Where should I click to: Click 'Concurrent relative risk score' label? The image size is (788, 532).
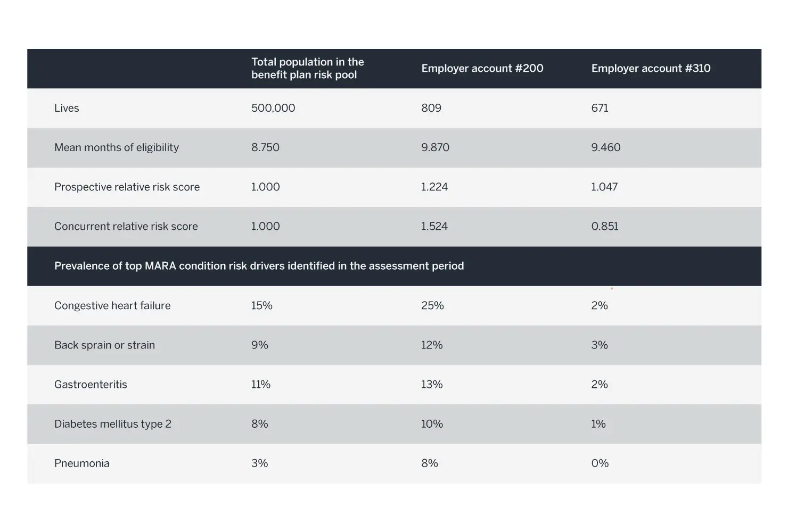pyautogui.click(x=126, y=226)
